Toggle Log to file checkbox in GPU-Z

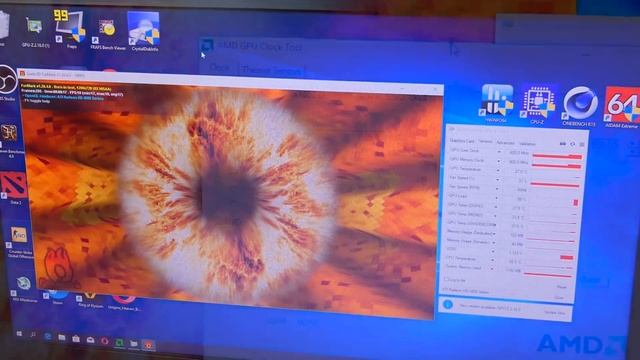pos(446,280)
